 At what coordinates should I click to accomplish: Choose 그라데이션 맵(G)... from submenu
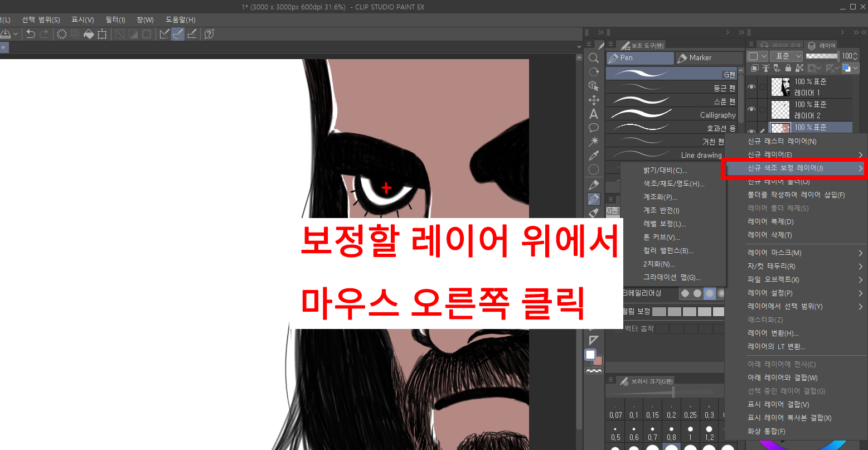click(672, 277)
